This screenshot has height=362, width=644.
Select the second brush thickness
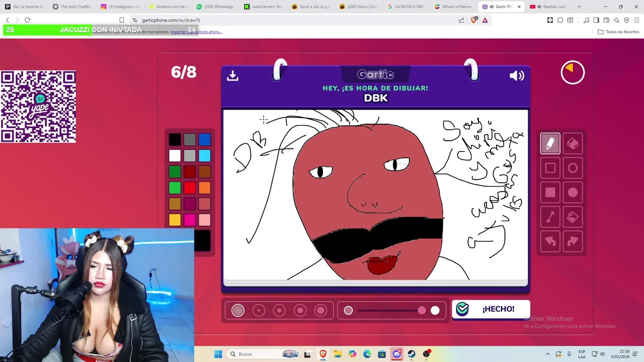point(259,311)
